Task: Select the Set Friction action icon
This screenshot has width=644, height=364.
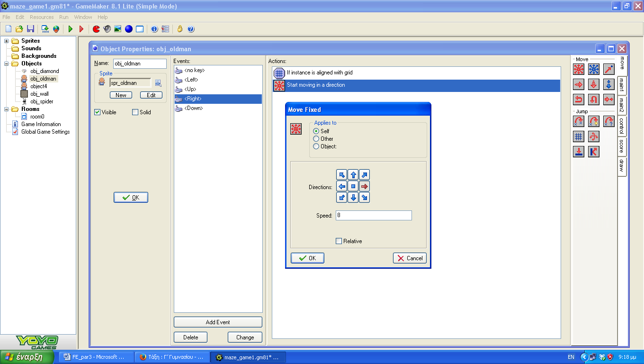Action: click(x=609, y=100)
